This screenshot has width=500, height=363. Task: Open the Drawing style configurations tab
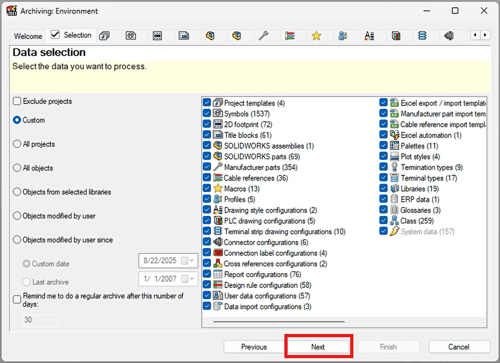pos(369,35)
